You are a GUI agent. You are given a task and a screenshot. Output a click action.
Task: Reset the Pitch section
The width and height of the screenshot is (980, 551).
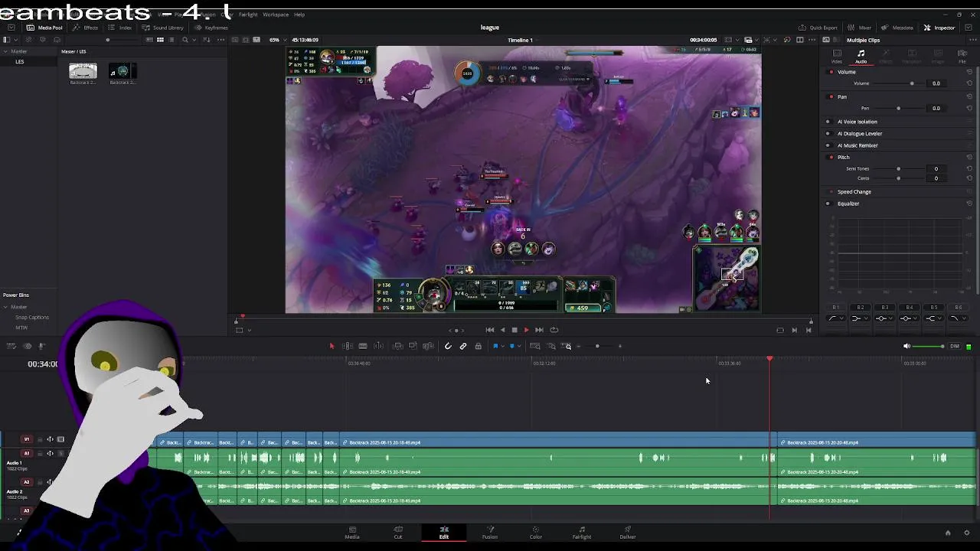[x=969, y=158]
